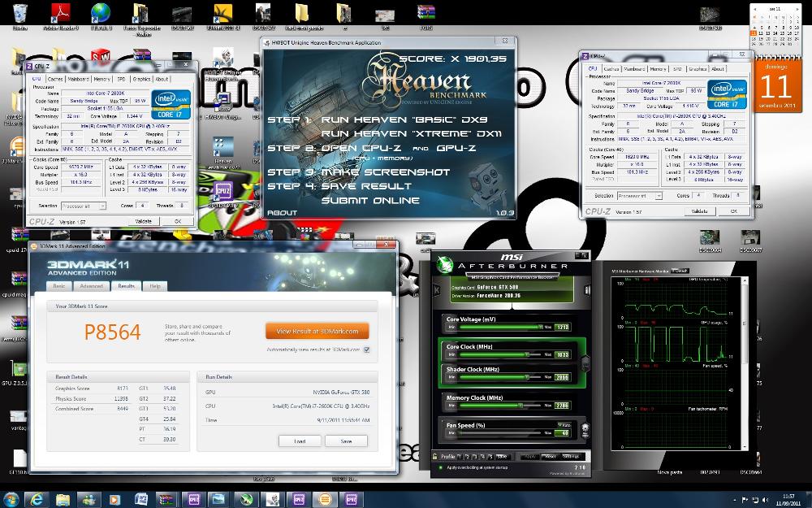Adjust the Core Clock (MHz) slider
This screenshot has height=508, width=812.
coord(499,354)
